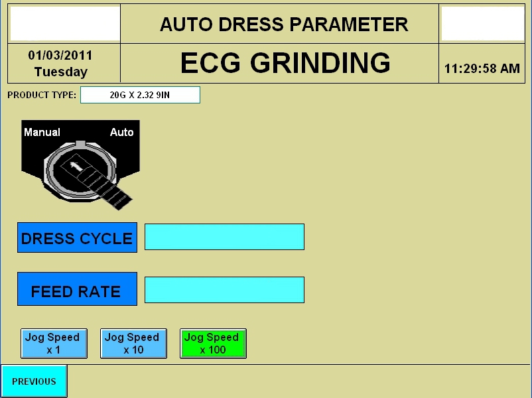
Task: Click the 11:29:58 AM clock display
Action: (x=482, y=68)
